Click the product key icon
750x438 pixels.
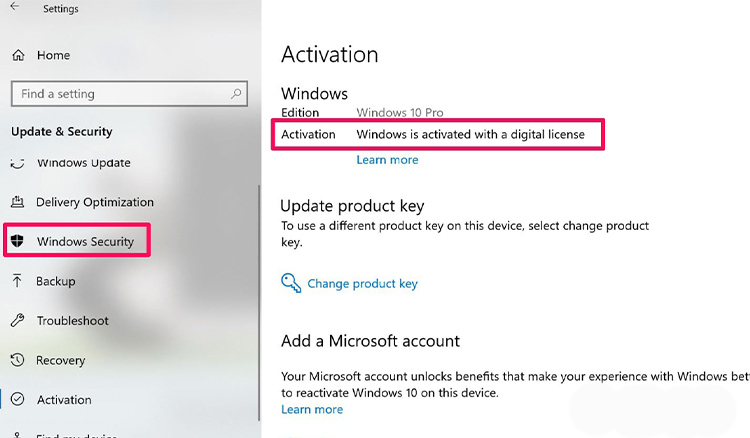pos(291,283)
